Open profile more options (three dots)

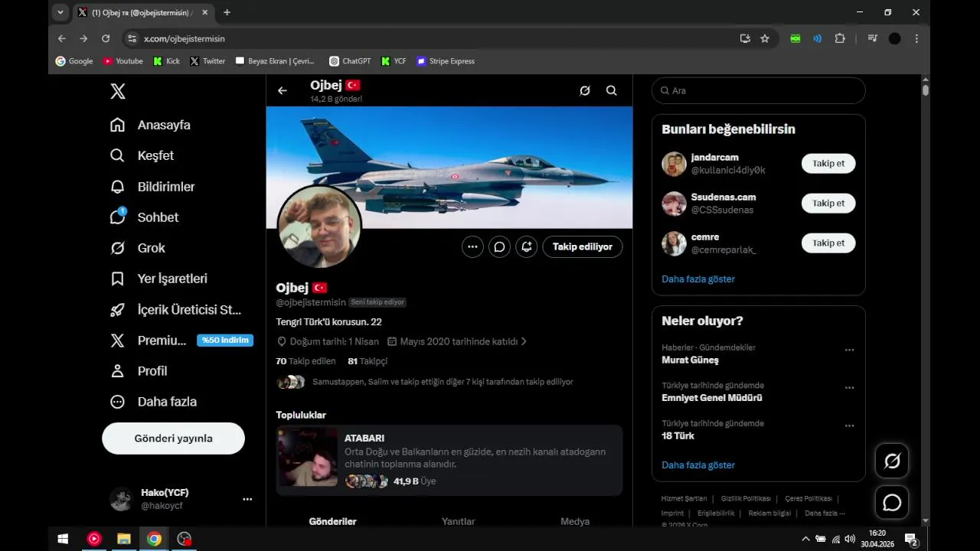pos(472,246)
